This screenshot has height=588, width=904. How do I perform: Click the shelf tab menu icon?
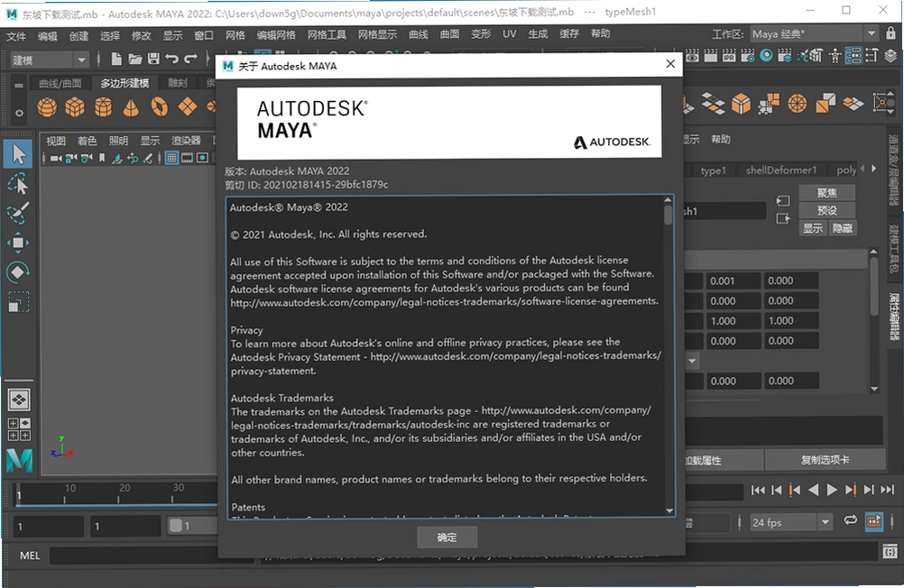click(x=19, y=86)
